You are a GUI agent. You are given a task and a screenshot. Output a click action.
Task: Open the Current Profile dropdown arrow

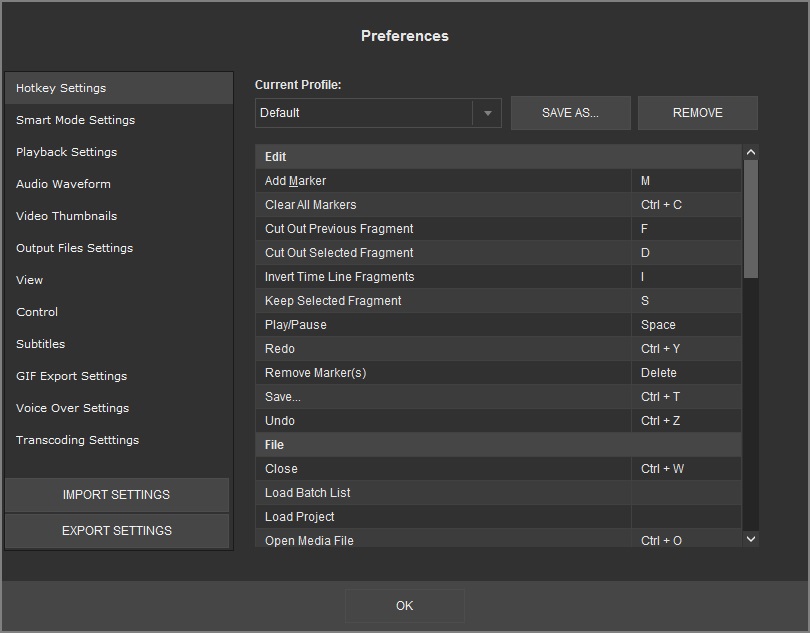pos(487,113)
